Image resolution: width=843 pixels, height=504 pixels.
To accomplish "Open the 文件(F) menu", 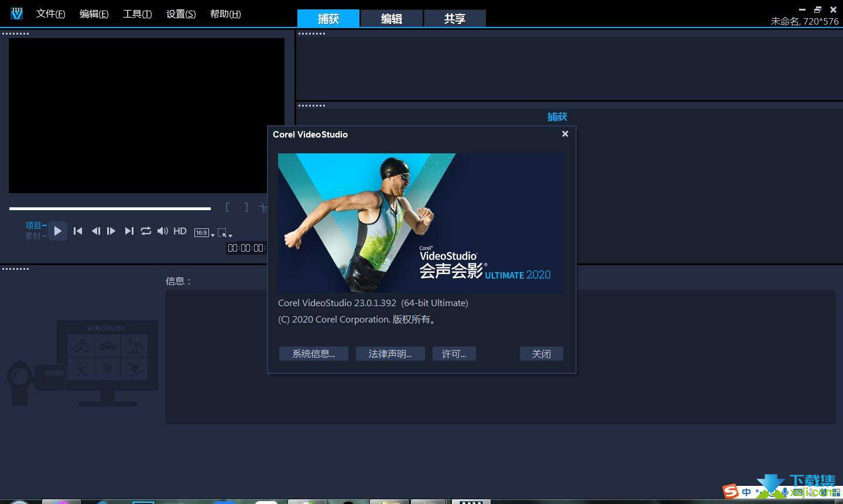I will (x=50, y=14).
